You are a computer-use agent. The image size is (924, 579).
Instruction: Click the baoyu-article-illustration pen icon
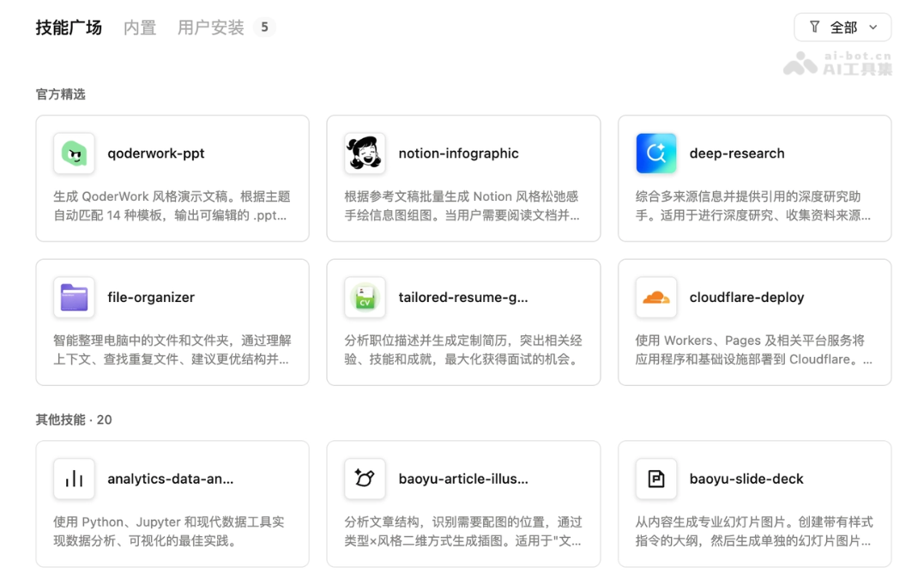pos(365,479)
